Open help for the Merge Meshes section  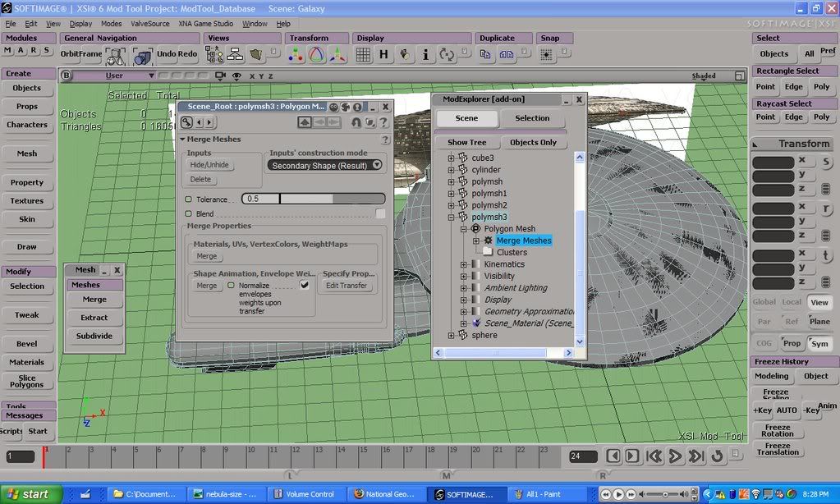[384, 140]
